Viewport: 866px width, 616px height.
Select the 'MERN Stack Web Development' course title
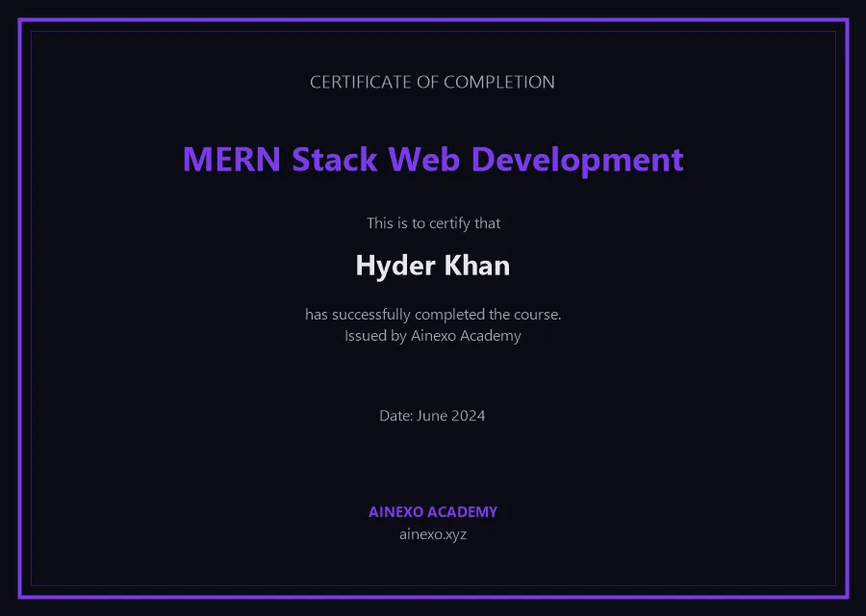(433, 160)
